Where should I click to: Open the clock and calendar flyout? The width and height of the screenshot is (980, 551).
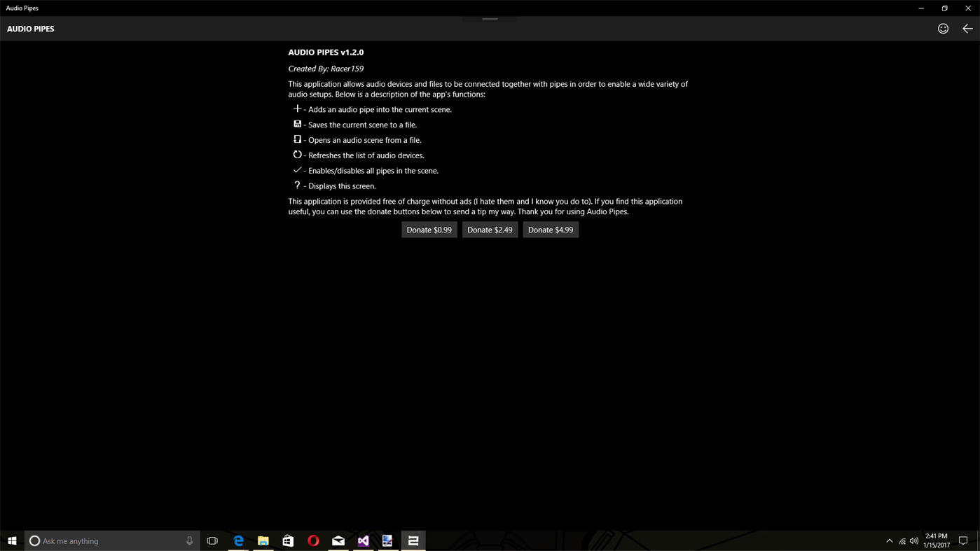tap(936, 540)
